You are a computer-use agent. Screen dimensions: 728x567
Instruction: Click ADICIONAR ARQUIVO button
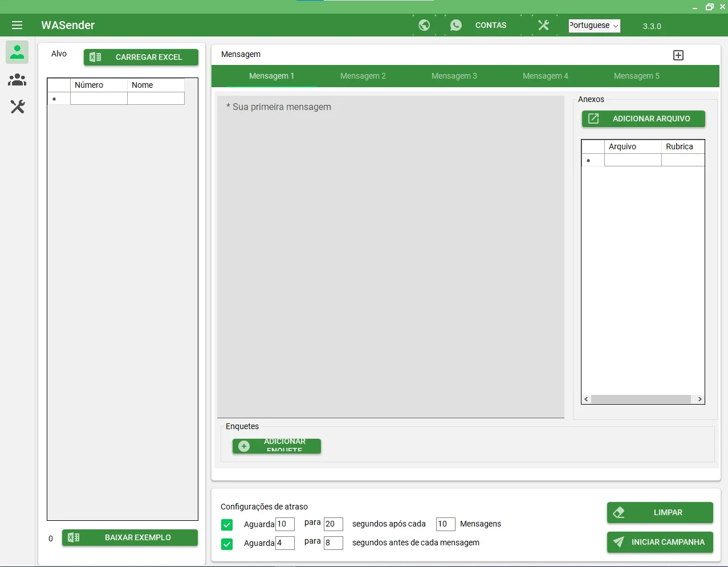point(644,119)
